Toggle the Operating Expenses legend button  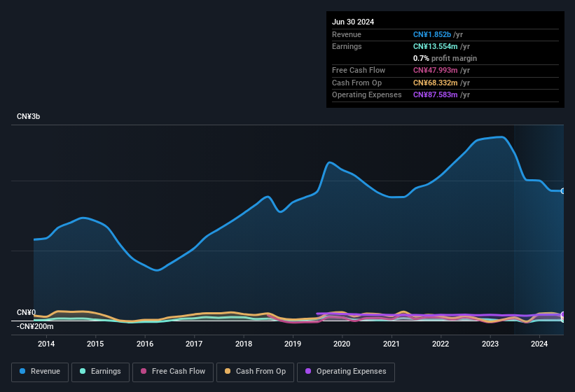click(x=346, y=372)
